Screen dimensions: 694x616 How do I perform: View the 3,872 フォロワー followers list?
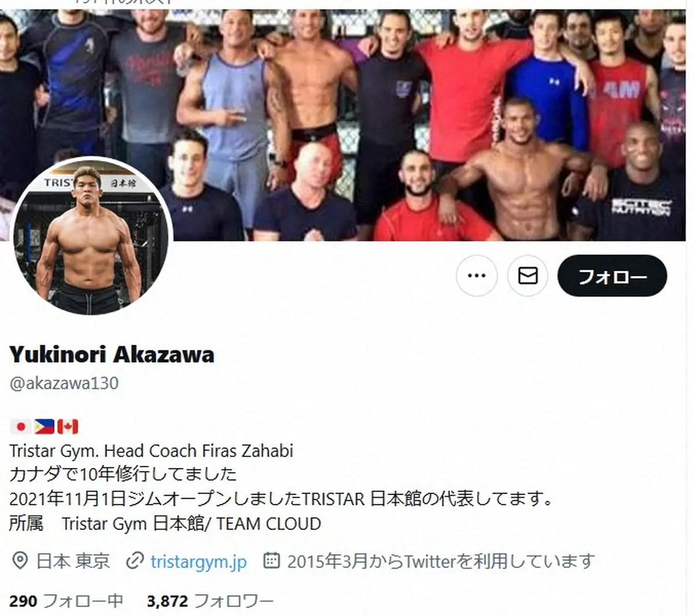tap(211, 602)
